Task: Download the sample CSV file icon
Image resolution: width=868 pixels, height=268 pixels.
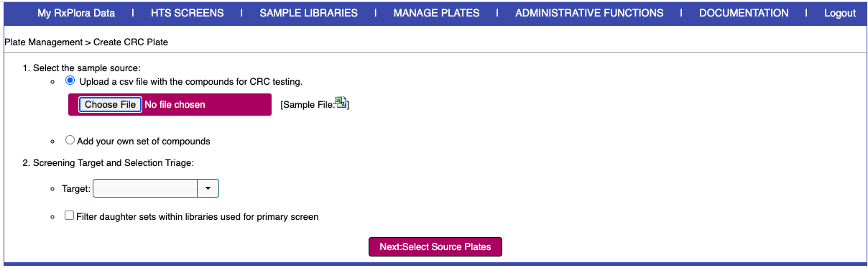Action: click(x=341, y=103)
